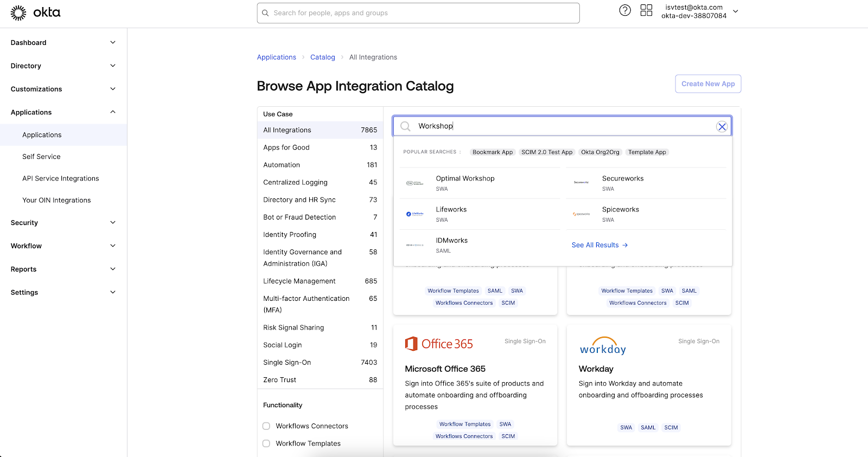This screenshot has height=457, width=868.
Task: Click the Spiceworks app logo
Action: coord(581,214)
